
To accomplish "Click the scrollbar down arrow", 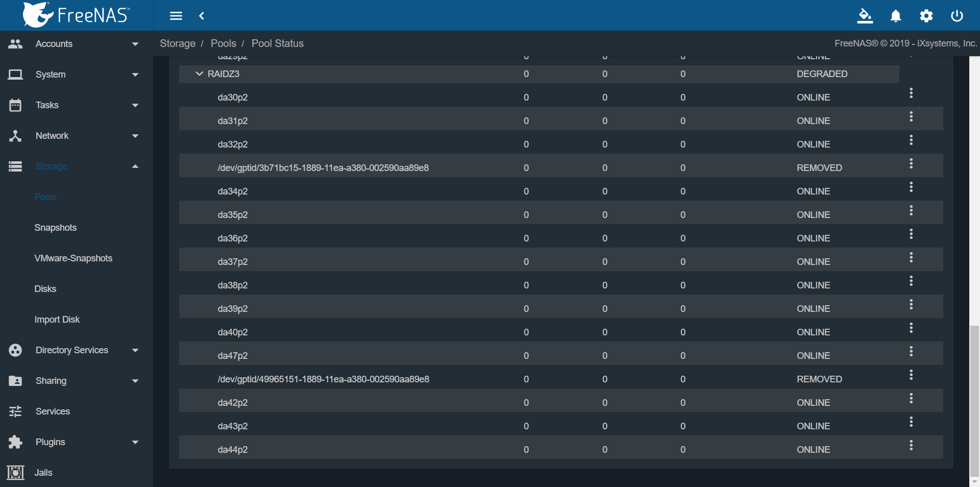I will [974, 481].
